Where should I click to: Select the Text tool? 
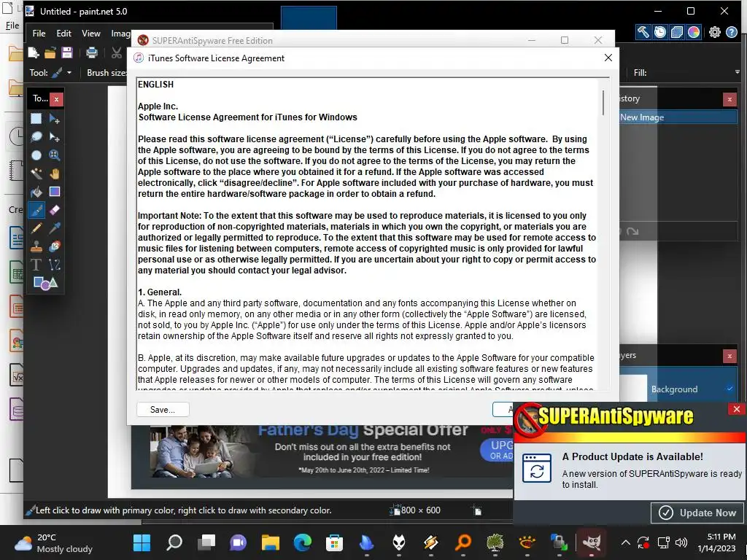(36, 264)
